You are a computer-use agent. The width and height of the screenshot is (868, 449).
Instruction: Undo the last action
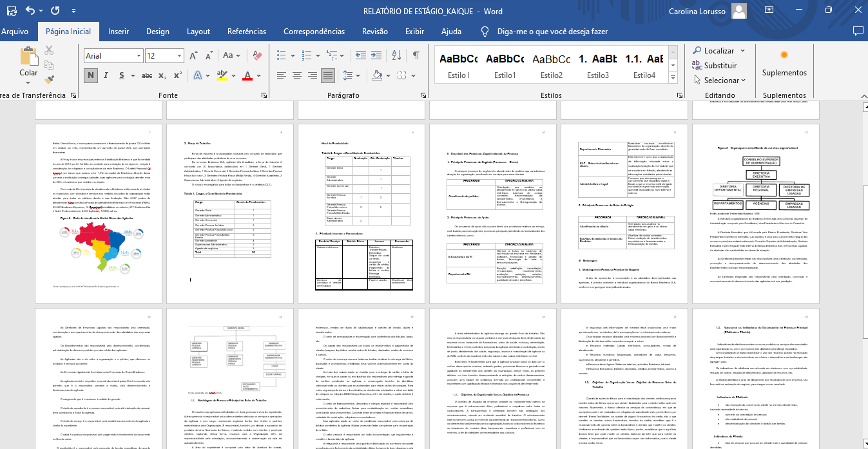pos(30,11)
